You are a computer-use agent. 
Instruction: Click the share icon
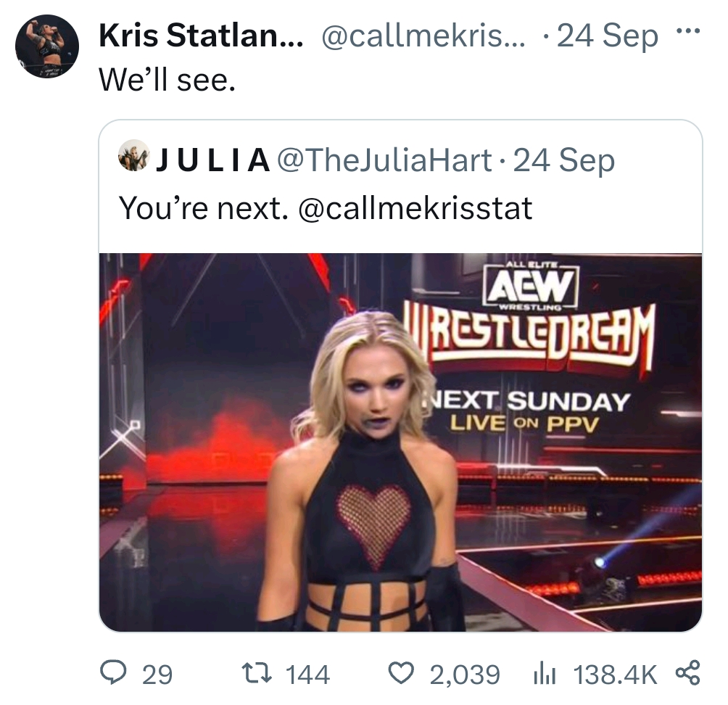click(x=687, y=672)
